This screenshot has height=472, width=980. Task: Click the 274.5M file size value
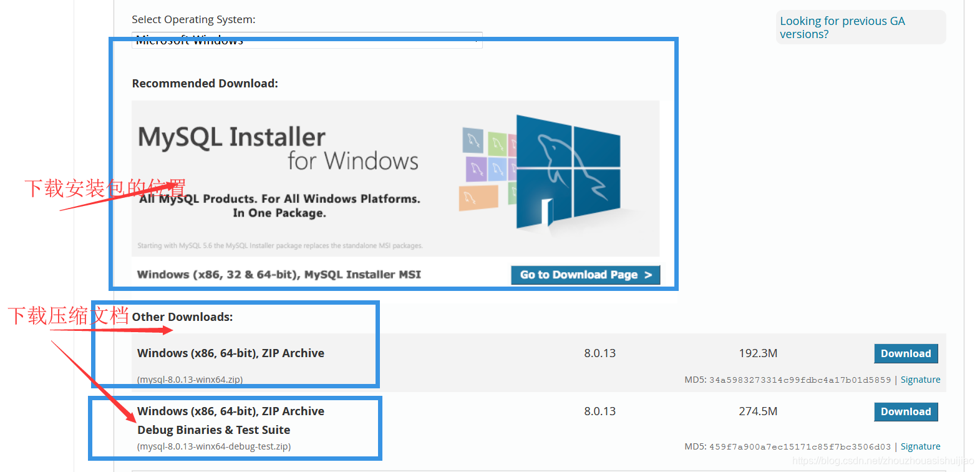click(x=758, y=411)
